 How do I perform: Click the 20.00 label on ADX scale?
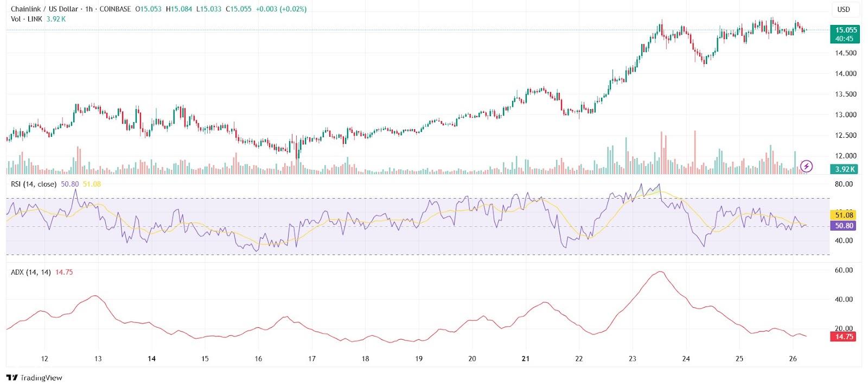[x=844, y=328]
